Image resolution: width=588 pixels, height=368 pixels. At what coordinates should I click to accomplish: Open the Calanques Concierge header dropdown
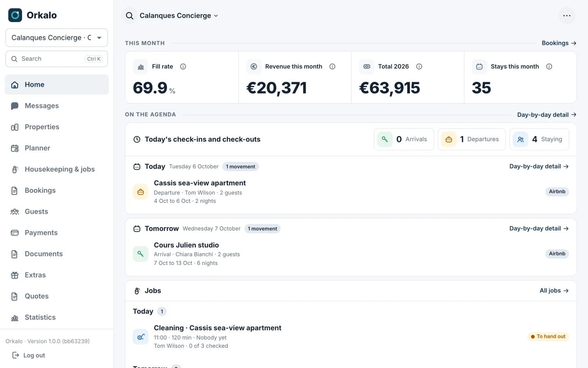click(179, 16)
